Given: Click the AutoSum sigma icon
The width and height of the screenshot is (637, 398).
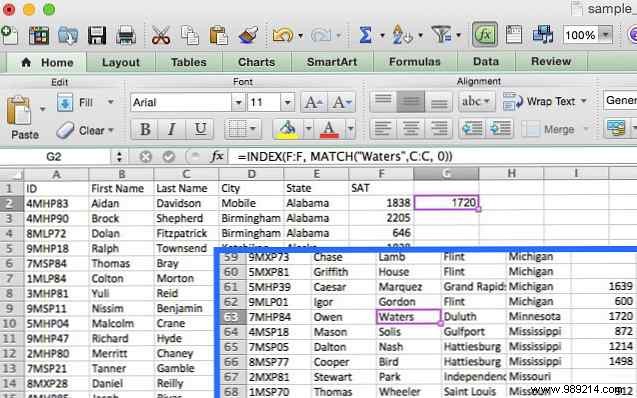Looking at the screenshot, I should point(365,35).
